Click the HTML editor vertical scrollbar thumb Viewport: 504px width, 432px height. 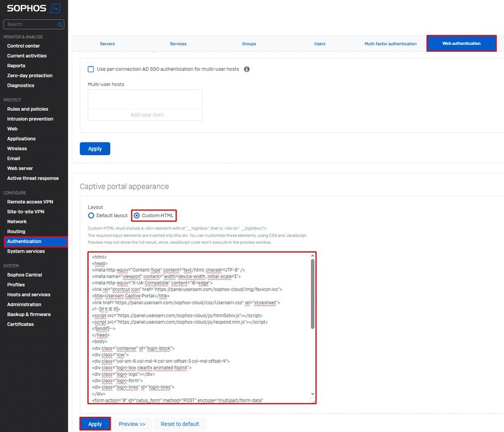click(312, 294)
